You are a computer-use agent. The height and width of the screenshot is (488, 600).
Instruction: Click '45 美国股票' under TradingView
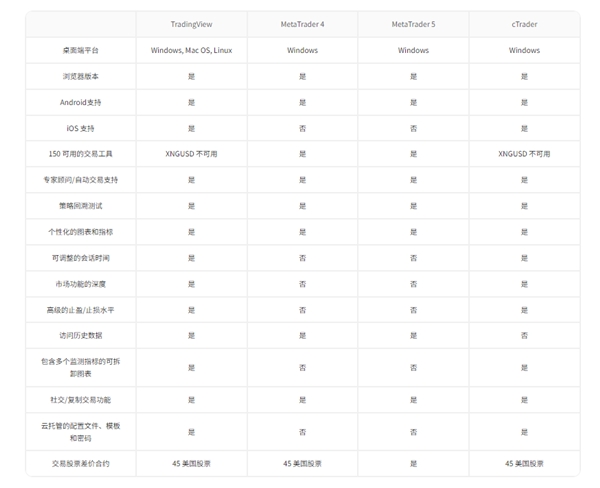click(191, 464)
